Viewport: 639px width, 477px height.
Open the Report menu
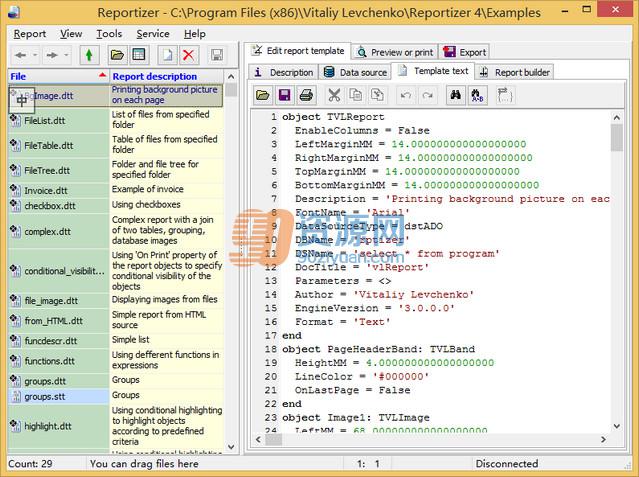(30, 34)
